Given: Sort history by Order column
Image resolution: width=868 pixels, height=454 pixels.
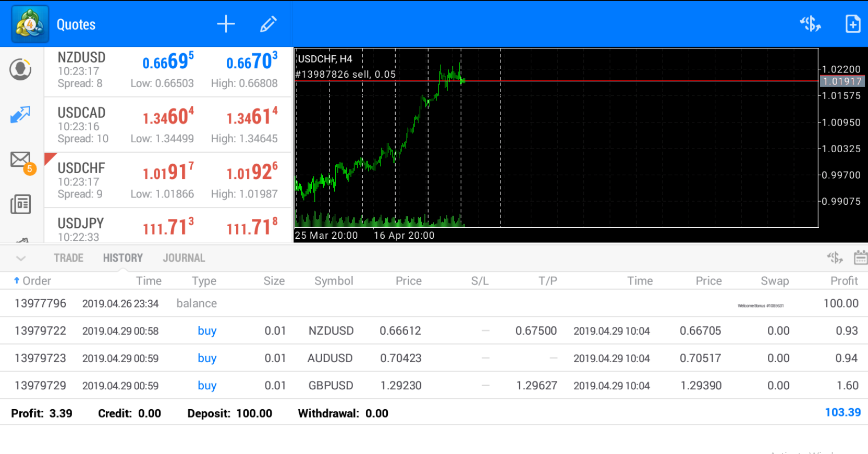Looking at the screenshot, I should (x=32, y=281).
